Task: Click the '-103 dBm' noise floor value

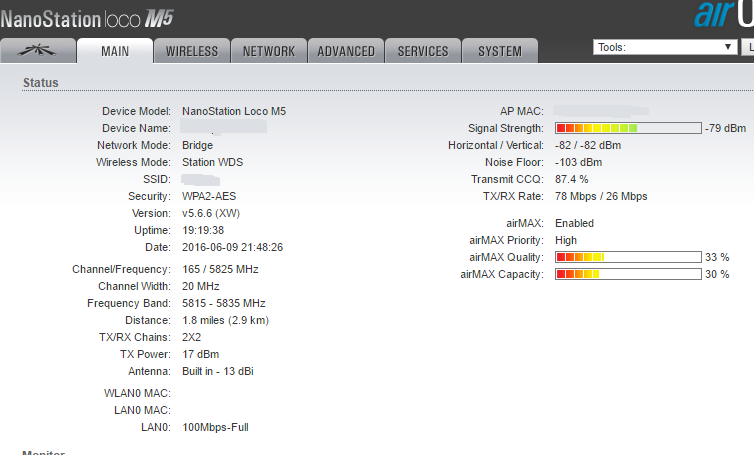Action: pyautogui.click(x=578, y=162)
